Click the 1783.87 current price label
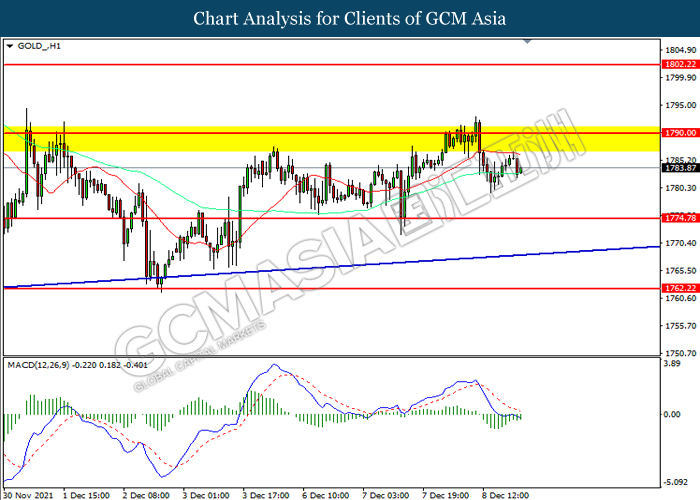 tap(681, 168)
